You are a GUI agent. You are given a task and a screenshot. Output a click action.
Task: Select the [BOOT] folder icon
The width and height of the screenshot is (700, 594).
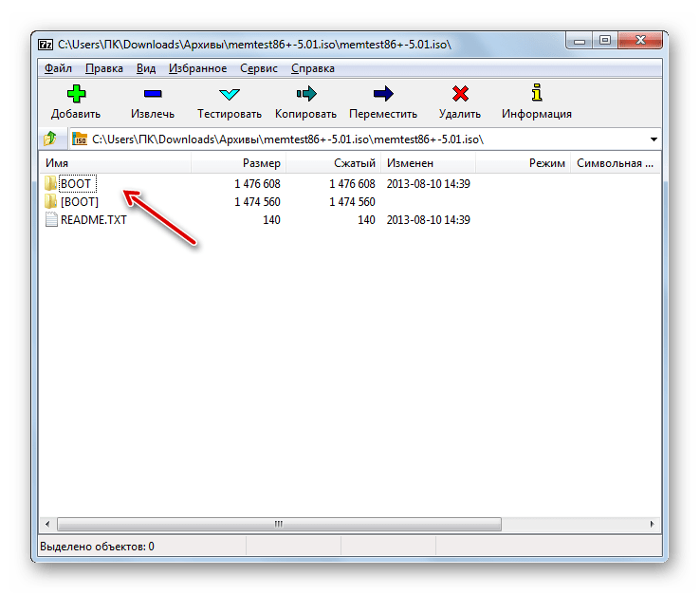50,201
